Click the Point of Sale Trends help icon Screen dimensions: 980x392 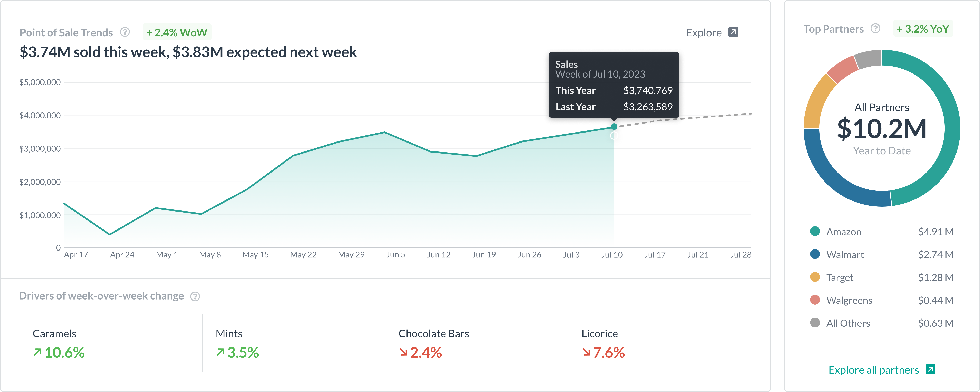[125, 32]
